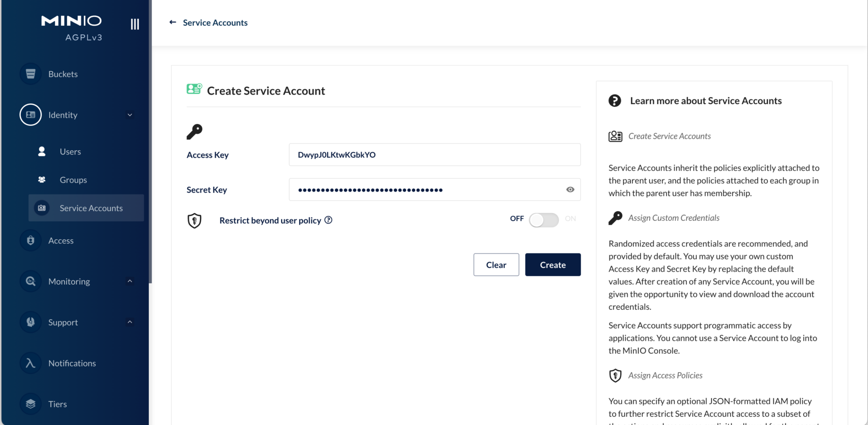Open the Users menu item

pyautogui.click(x=70, y=152)
